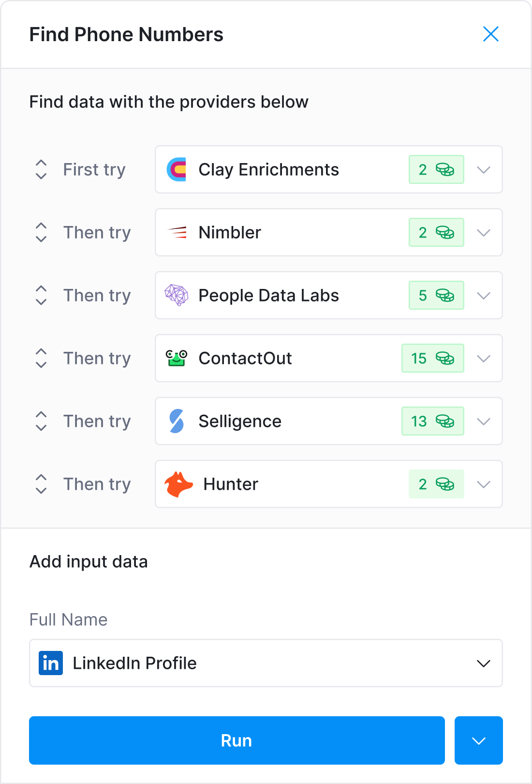Click the LinkedIn Profile icon

coord(51,663)
